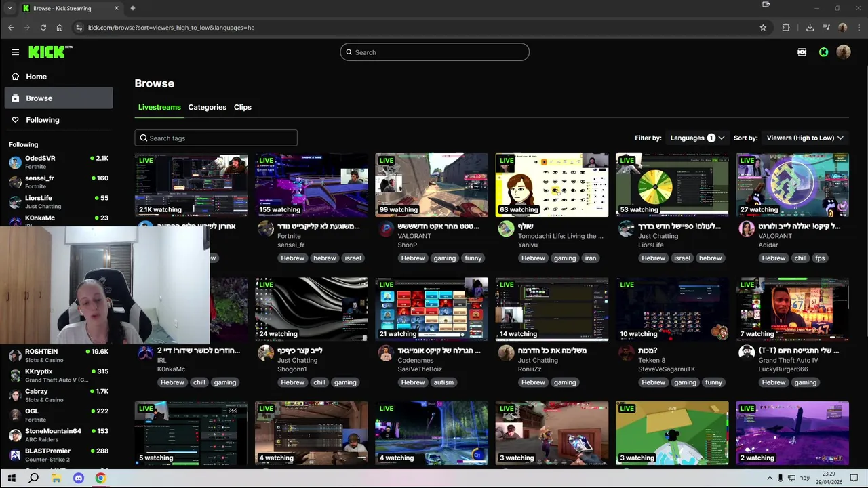Open the 24 watching Shogonn1 thumbnail
This screenshot has width=868, height=488.
point(311,309)
